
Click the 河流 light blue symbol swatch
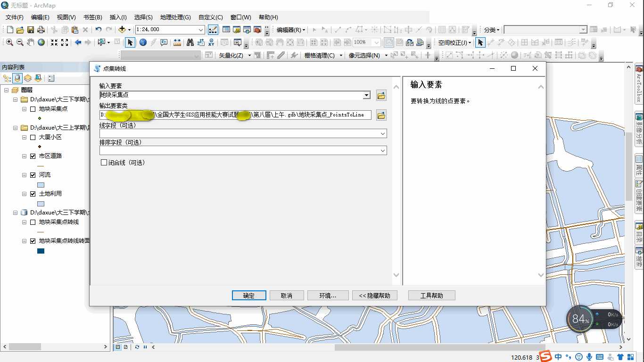coord(41,185)
